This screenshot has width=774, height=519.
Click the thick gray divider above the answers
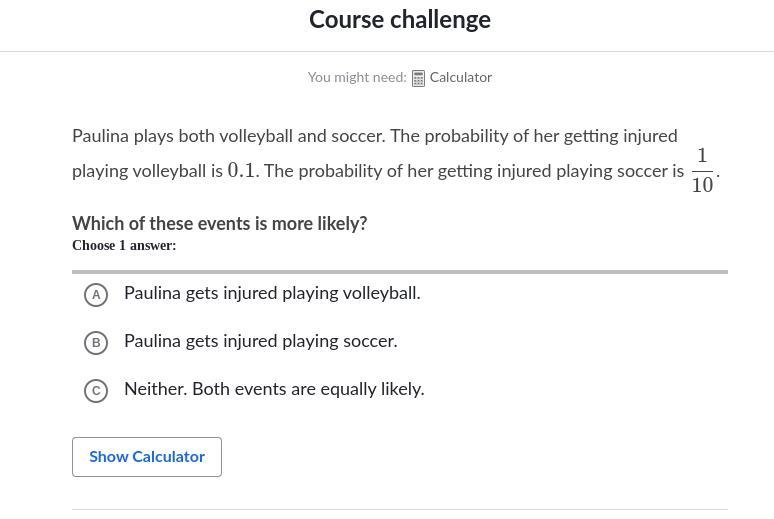click(x=400, y=272)
